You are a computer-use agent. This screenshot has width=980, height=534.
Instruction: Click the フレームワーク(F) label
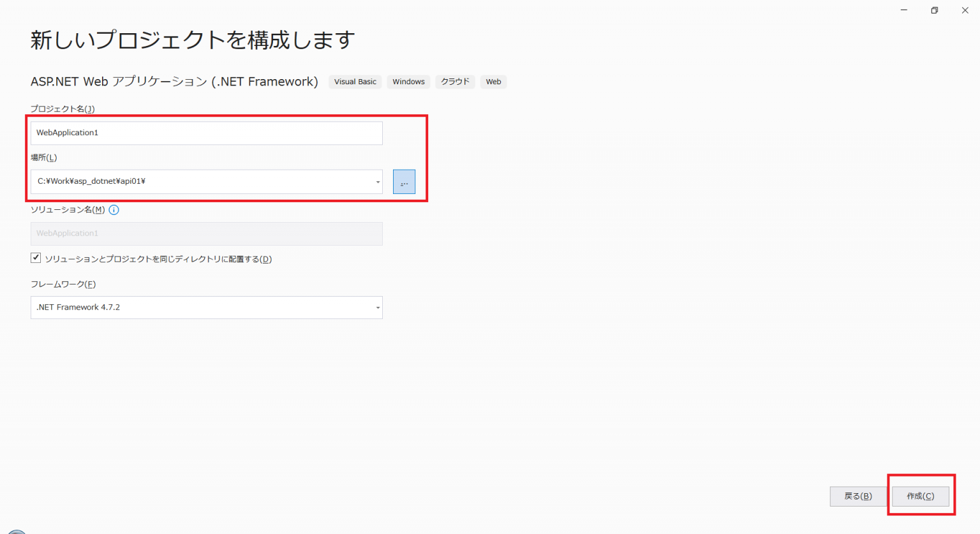click(x=63, y=285)
